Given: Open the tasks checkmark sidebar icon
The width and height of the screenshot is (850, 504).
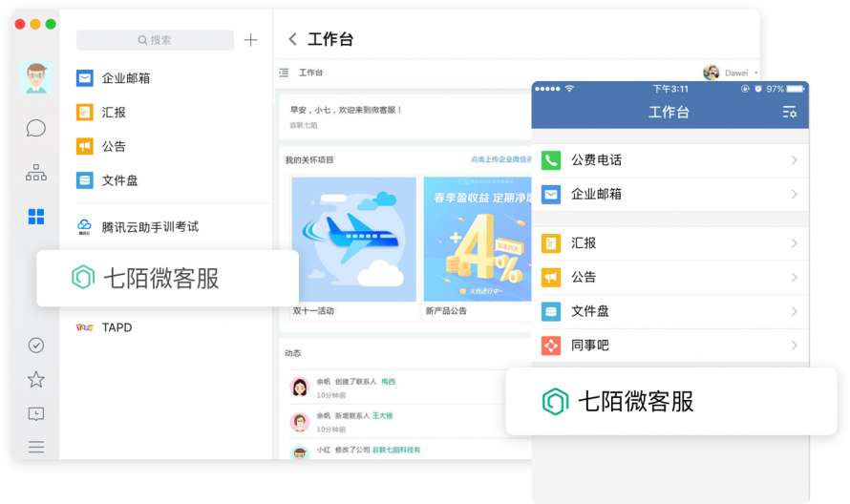Looking at the screenshot, I should pyautogui.click(x=35, y=346).
